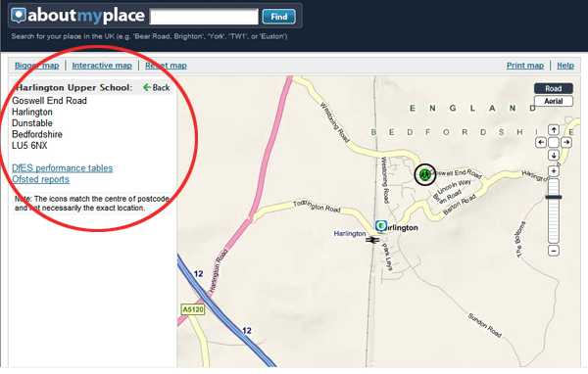Open Ofsted reports link

pyautogui.click(x=40, y=179)
